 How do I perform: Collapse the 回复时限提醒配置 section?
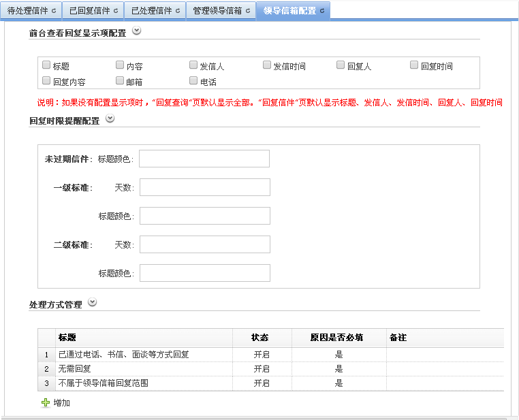pos(110,119)
